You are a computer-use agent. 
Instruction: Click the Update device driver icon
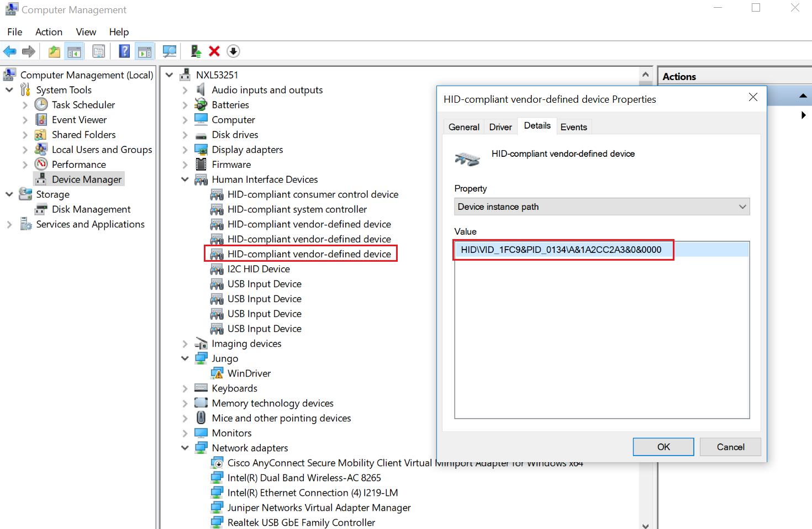point(196,51)
